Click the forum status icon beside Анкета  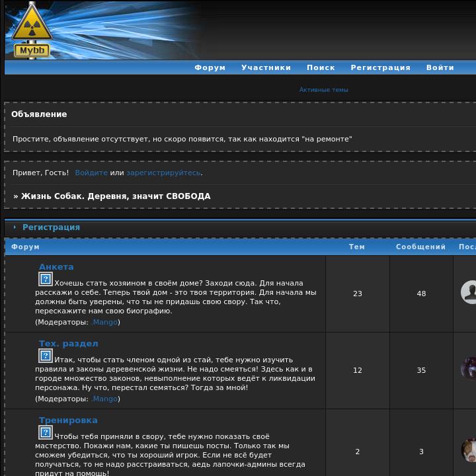point(46,279)
